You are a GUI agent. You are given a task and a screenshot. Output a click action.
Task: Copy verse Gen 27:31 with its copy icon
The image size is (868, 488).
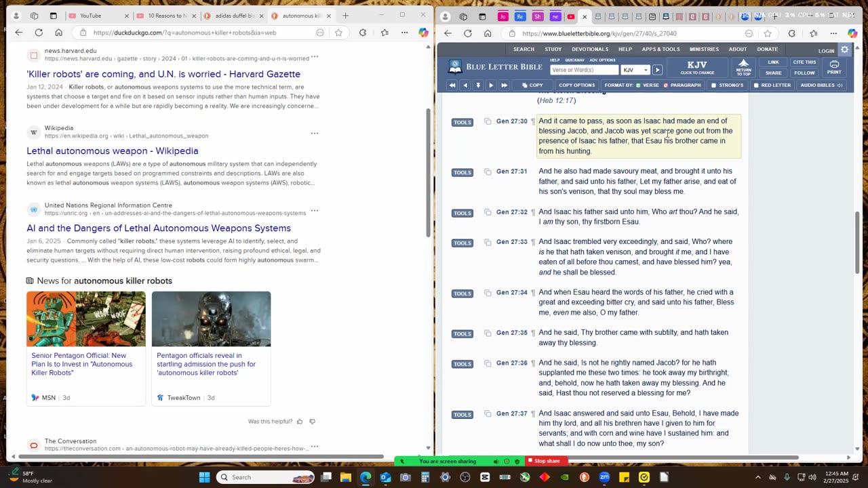click(487, 172)
